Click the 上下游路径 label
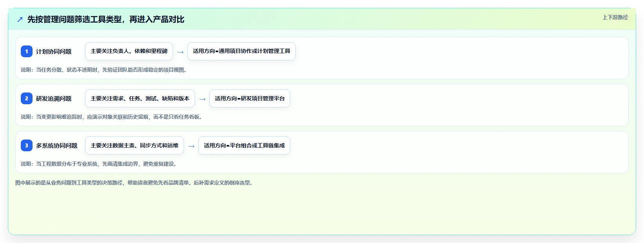The height and width of the screenshot is (243, 644). pyautogui.click(x=615, y=17)
